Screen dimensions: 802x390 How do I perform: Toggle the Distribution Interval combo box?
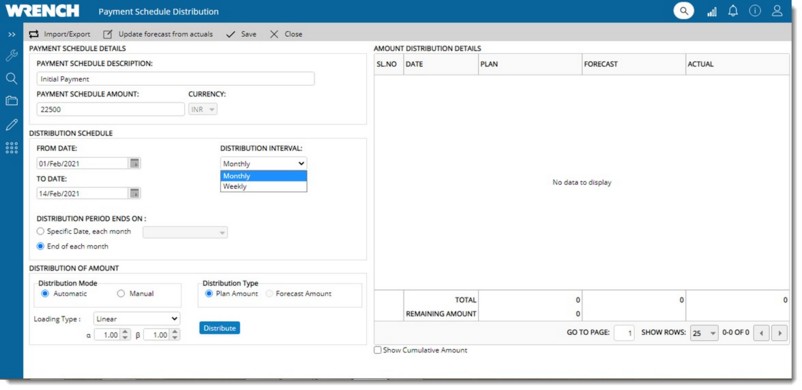click(x=263, y=164)
